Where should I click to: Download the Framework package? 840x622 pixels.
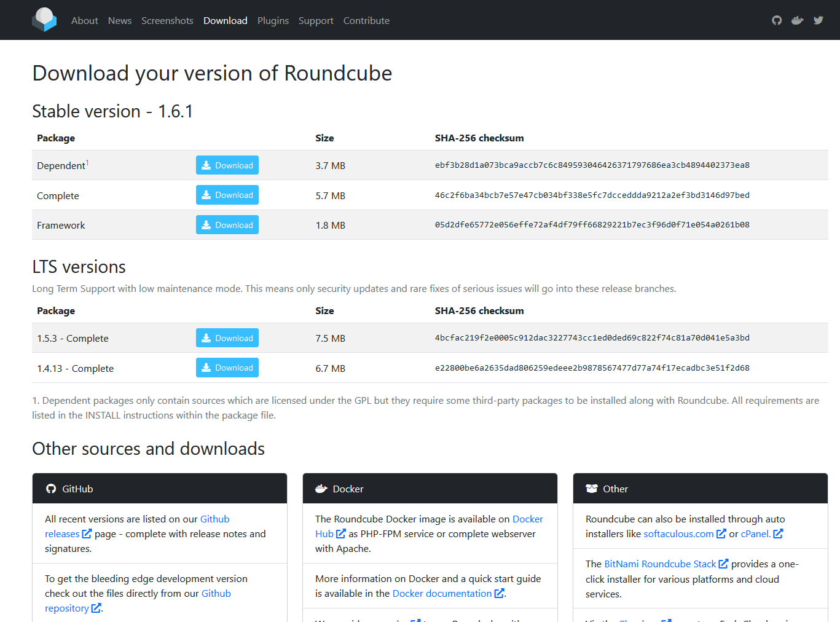coord(227,225)
